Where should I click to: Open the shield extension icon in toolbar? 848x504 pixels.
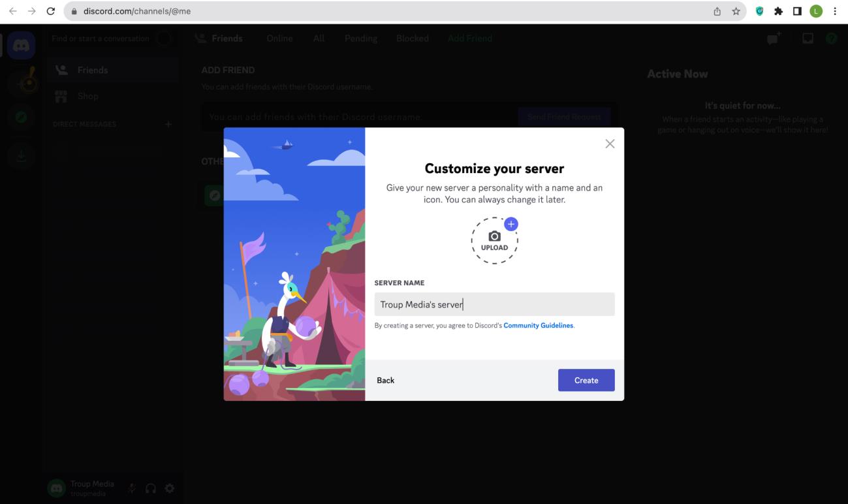click(x=761, y=11)
